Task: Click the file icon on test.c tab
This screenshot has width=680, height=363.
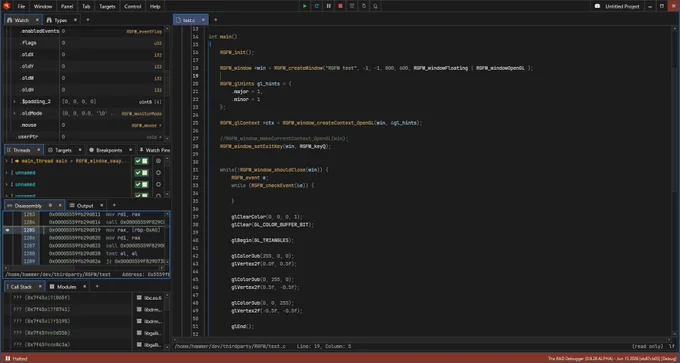Action: tap(178, 20)
